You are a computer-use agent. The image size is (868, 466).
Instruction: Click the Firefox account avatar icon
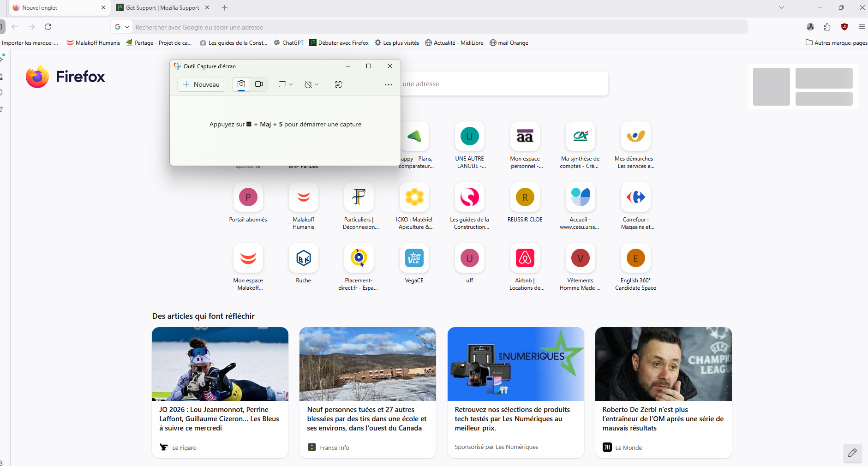[x=810, y=27]
